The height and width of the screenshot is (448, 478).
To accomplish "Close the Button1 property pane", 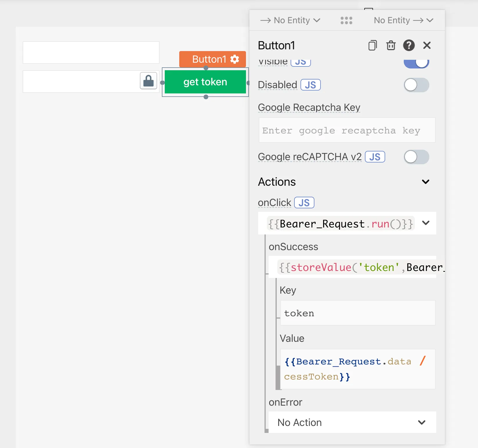I will pos(427,46).
